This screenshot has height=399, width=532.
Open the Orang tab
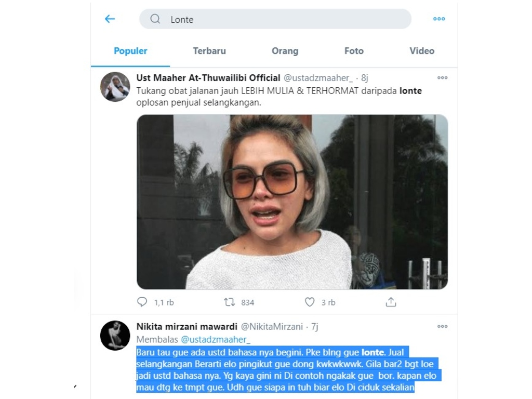coord(285,51)
